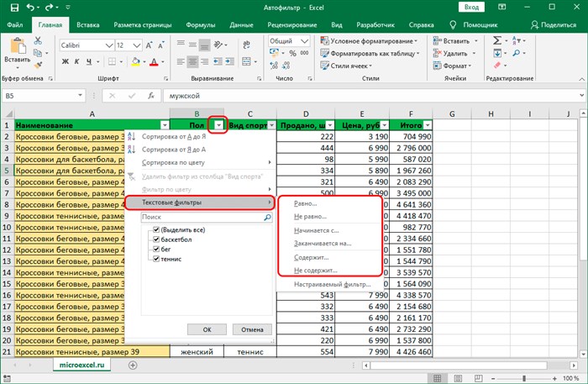The height and width of the screenshot is (384, 588).
Task: Confirm the filter with OK button
Action: [207, 329]
